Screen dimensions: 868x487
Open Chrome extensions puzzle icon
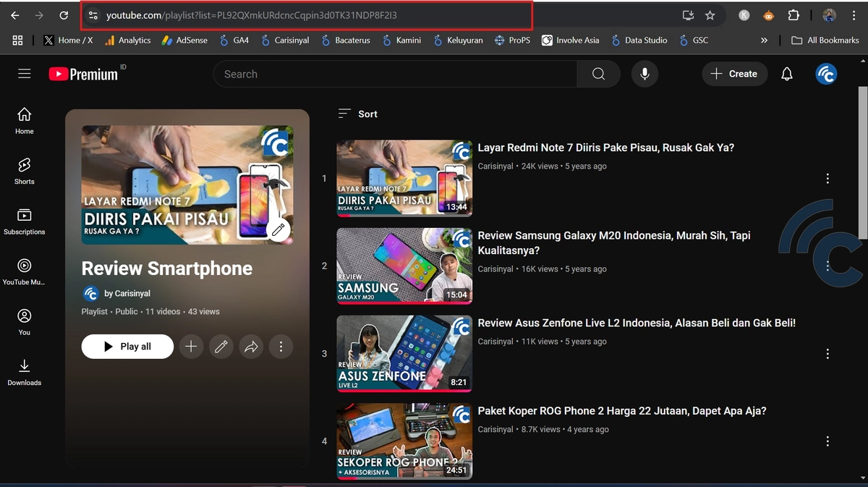pos(793,15)
